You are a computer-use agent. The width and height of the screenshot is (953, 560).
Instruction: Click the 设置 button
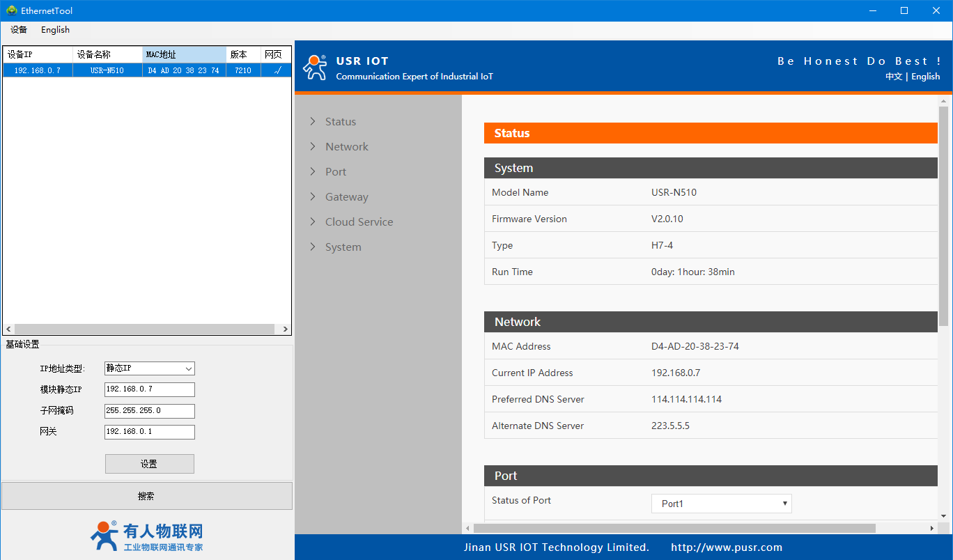[x=149, y=464]
